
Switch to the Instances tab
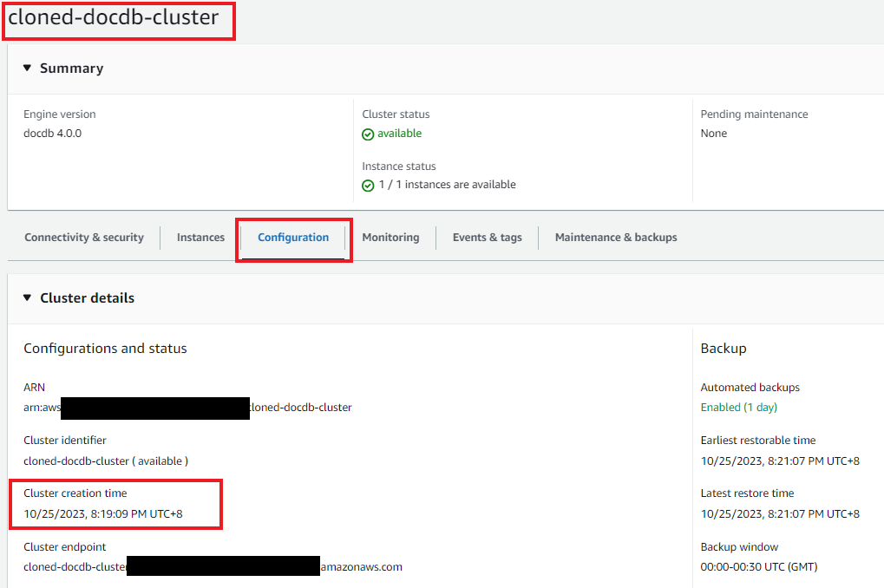pyautogui.click(x=200, y=238)
